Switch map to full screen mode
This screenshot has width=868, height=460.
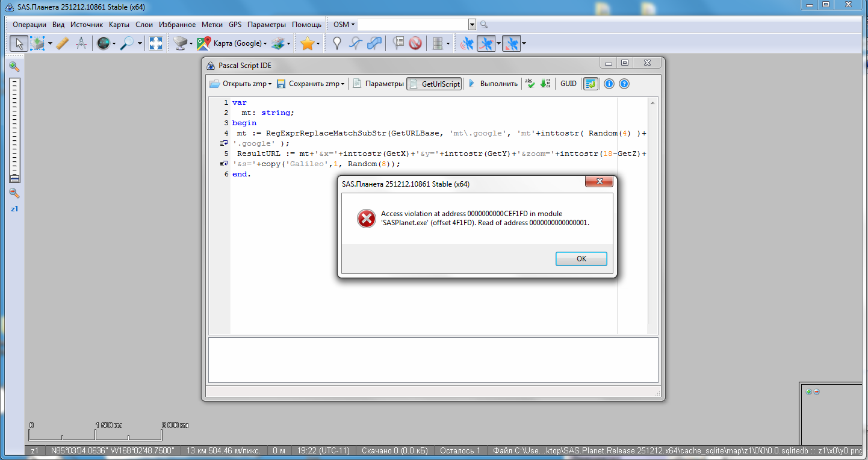point(156,43)
